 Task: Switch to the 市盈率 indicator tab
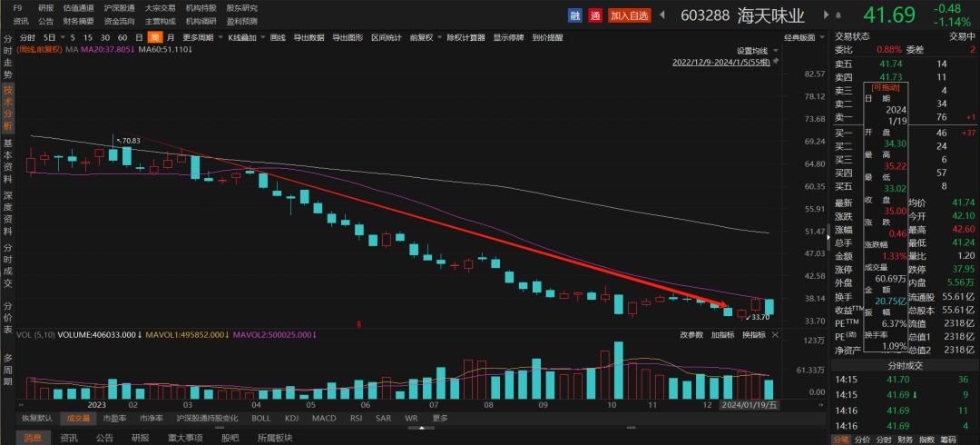(114, 418)
